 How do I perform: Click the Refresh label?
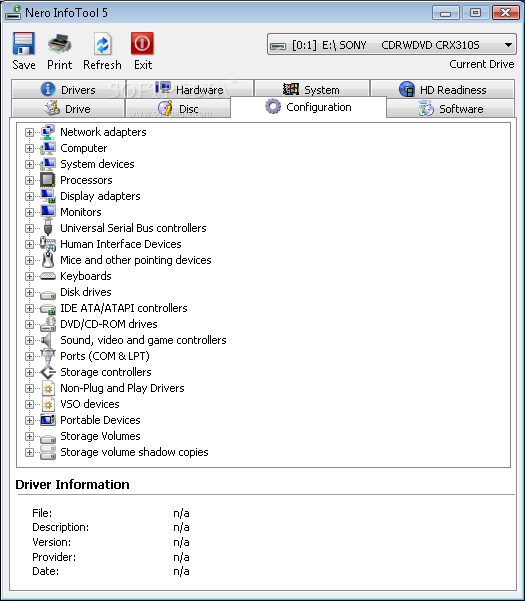point(102,65)
